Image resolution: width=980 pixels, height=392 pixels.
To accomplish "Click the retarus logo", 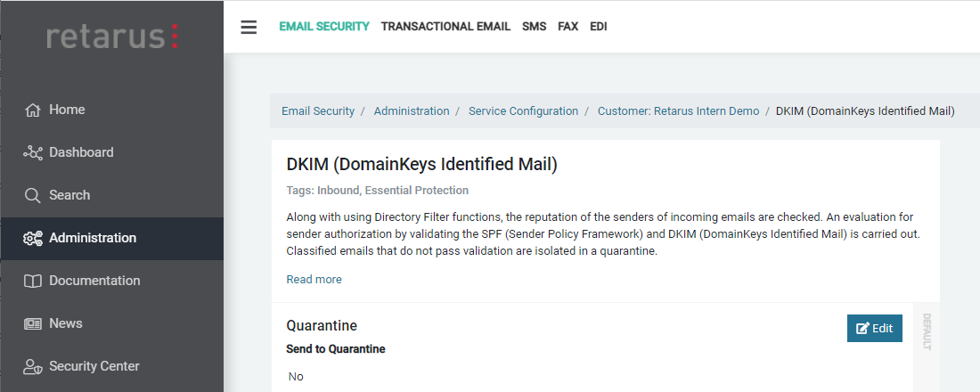I will [112, 37].
